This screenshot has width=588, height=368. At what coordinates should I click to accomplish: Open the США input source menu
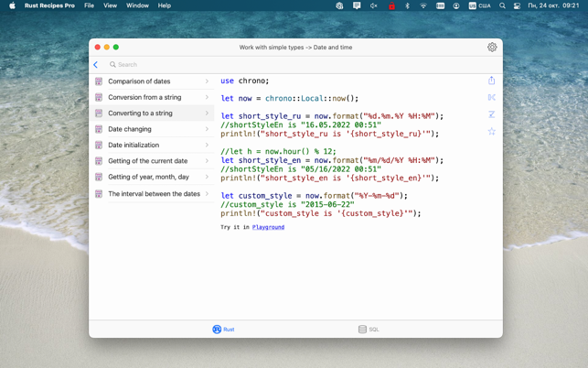[479, 5]
